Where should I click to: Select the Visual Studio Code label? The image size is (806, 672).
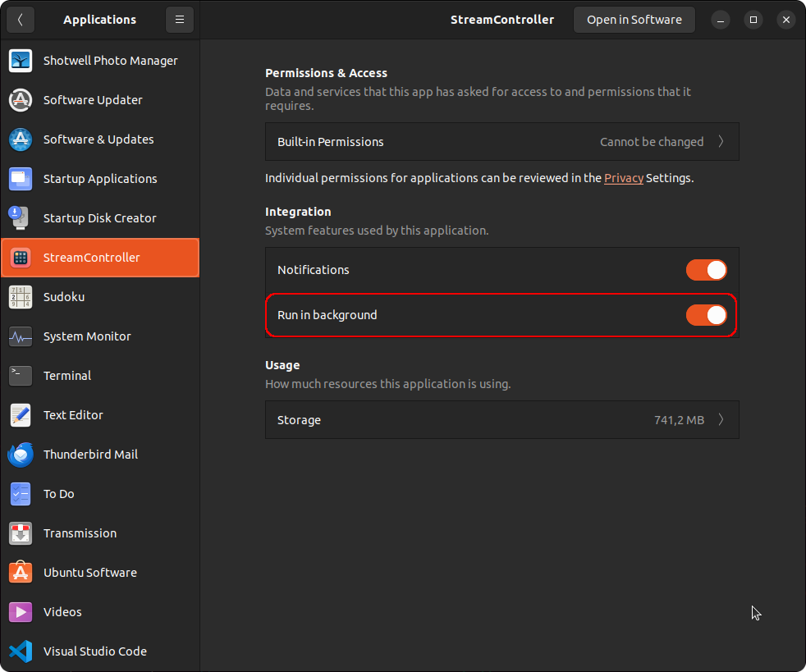(x=95, y=651)
